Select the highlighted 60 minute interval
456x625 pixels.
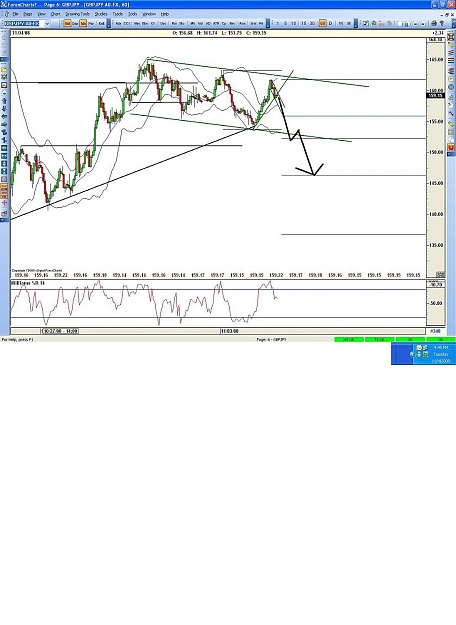coord(322,24)
